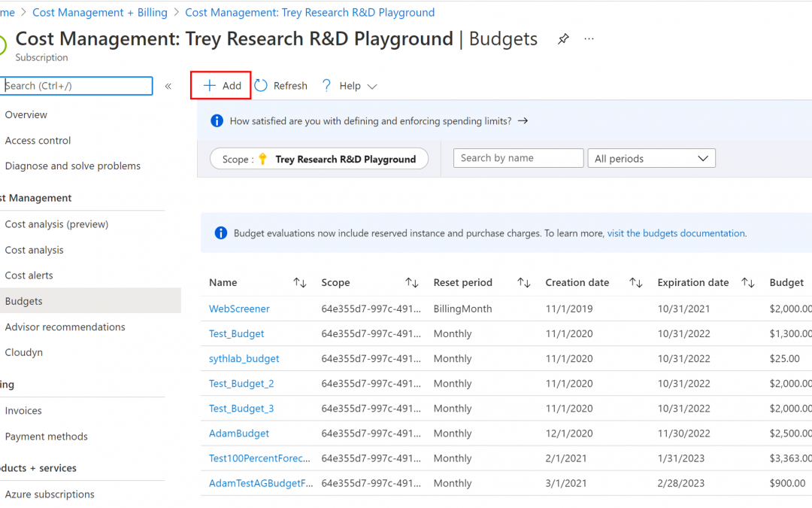Focus the Search by name field
The height and width of the screenshot is (508, 812).
(518, 158)
